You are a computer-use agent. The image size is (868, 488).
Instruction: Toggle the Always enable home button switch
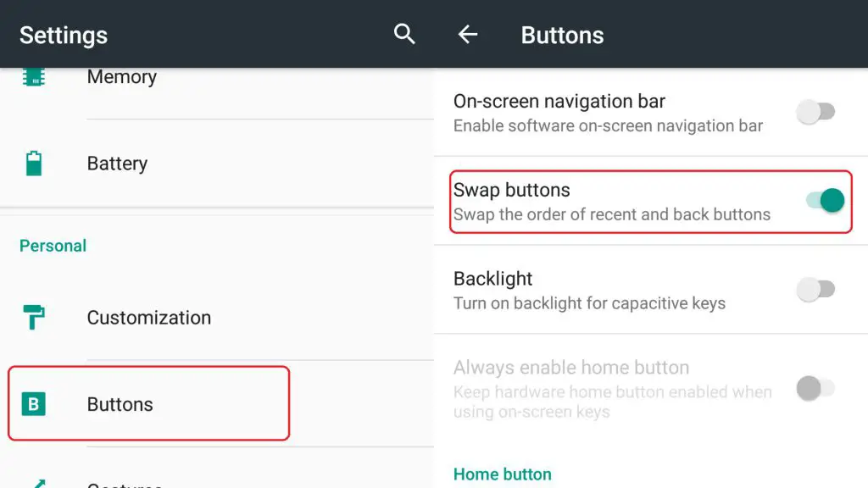pyautogui.click(x=815, y=388)
